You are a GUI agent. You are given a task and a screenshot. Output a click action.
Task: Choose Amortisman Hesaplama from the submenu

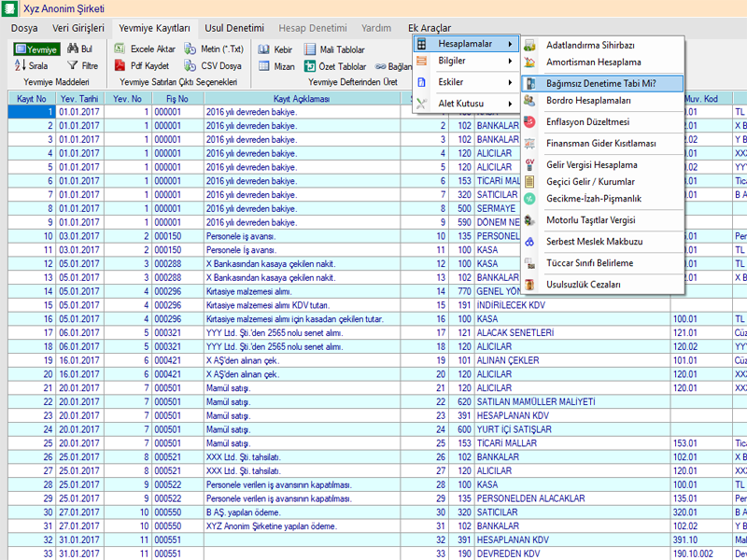click(x=593, y=62)
